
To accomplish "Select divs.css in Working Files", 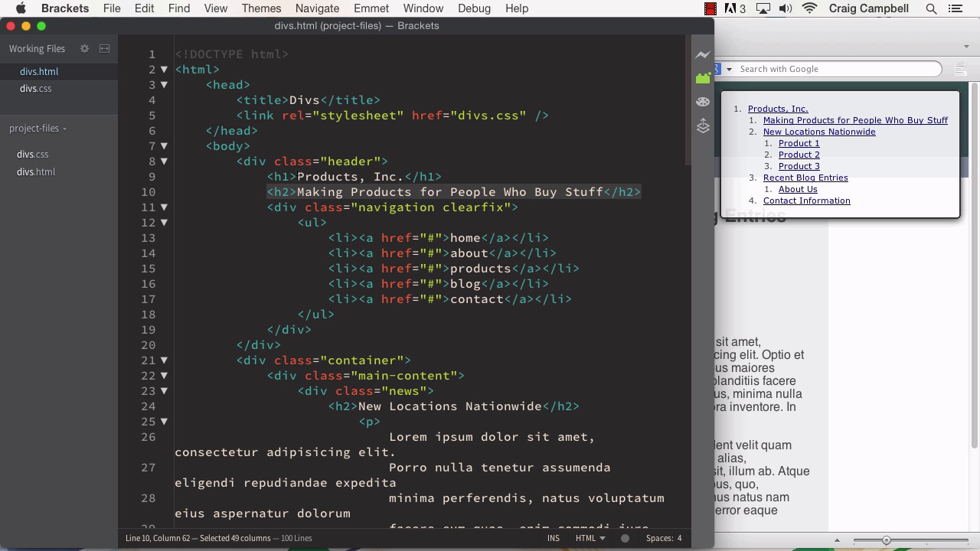I will [x=36, y=88].
